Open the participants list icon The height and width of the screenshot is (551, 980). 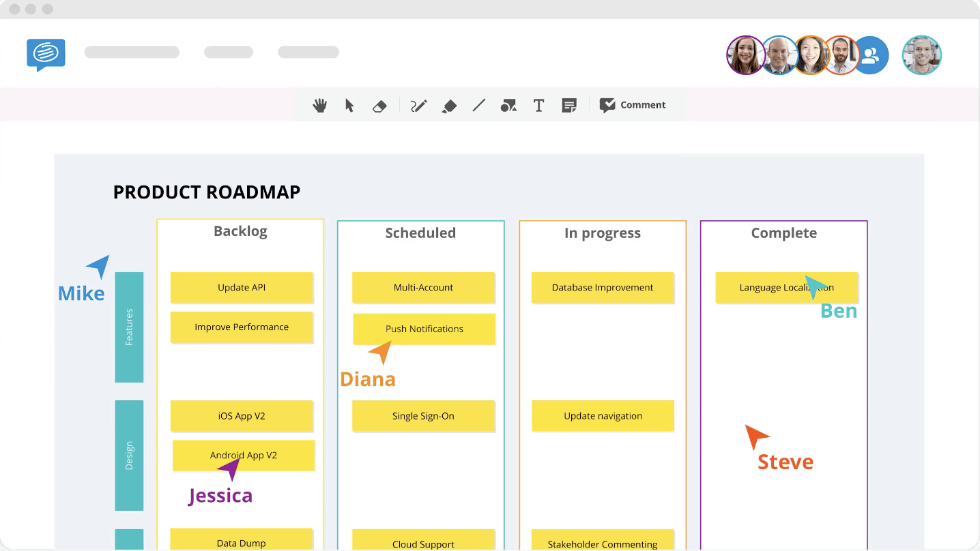(x=870, y=55)
